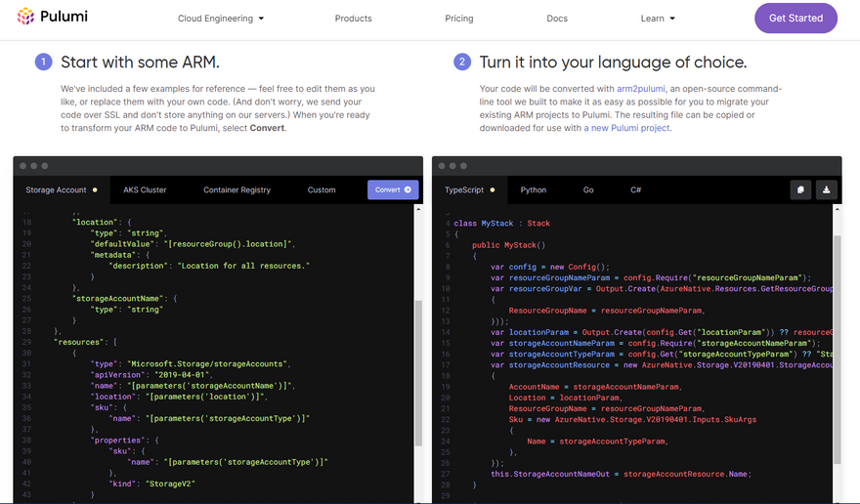Viewport: 860px width, 504px height.
Task: Download the converted file with download icon
Action: point(826,190)
